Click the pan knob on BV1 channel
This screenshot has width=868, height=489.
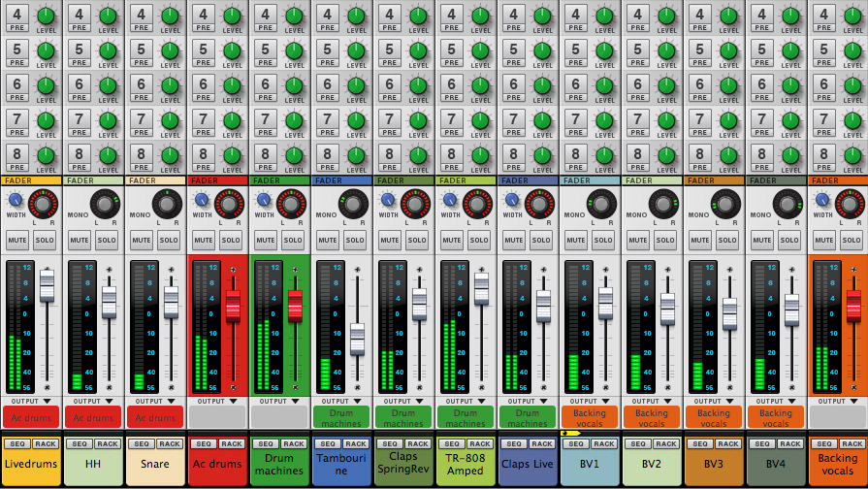pyautogui.click(x=603, y=203)
